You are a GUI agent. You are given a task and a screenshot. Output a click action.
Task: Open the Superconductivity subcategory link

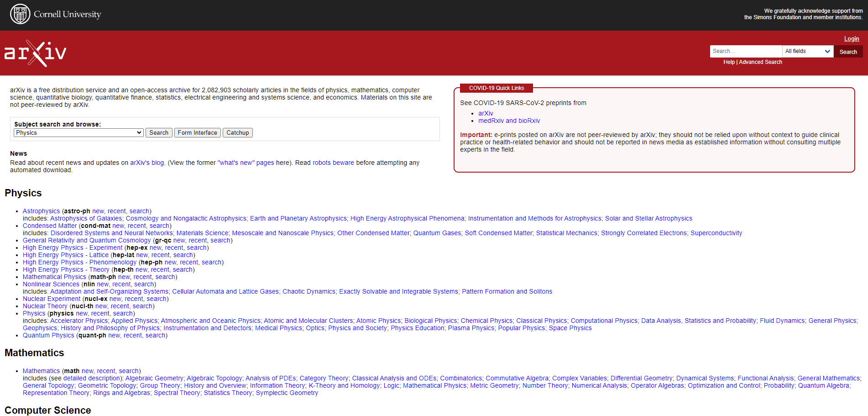click(x=716, y=233)
